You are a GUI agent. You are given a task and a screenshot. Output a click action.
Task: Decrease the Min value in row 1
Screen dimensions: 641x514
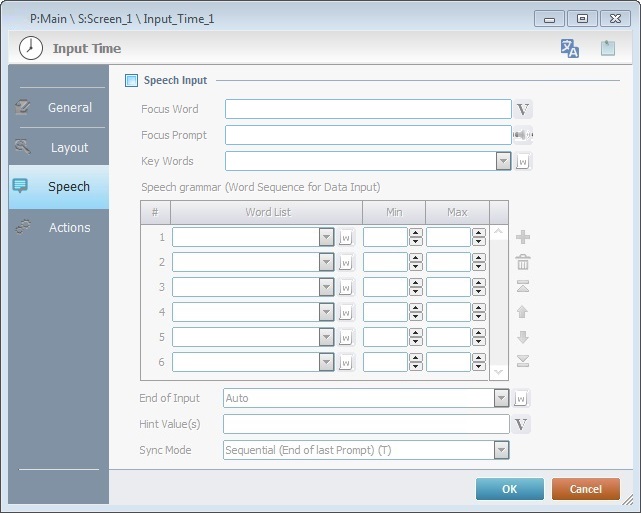pos(416,242)
